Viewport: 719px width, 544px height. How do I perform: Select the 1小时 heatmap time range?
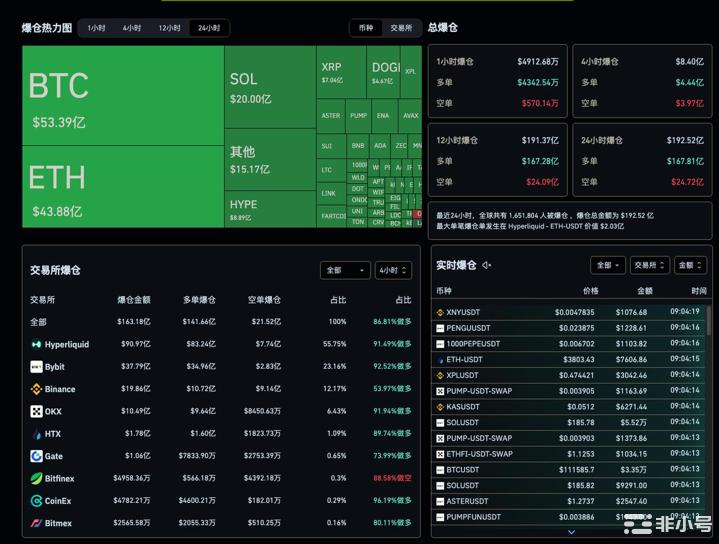tap(96, 28)
